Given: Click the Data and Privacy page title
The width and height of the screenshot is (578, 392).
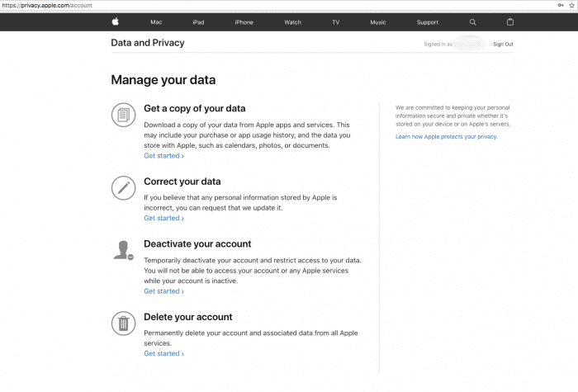Looking at the screenshot, I should [148, 43].
